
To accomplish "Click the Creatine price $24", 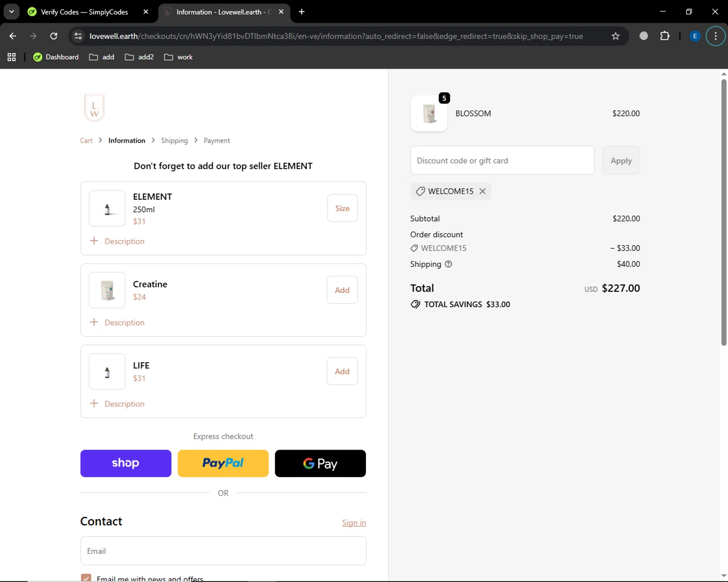I will [139, 297].
